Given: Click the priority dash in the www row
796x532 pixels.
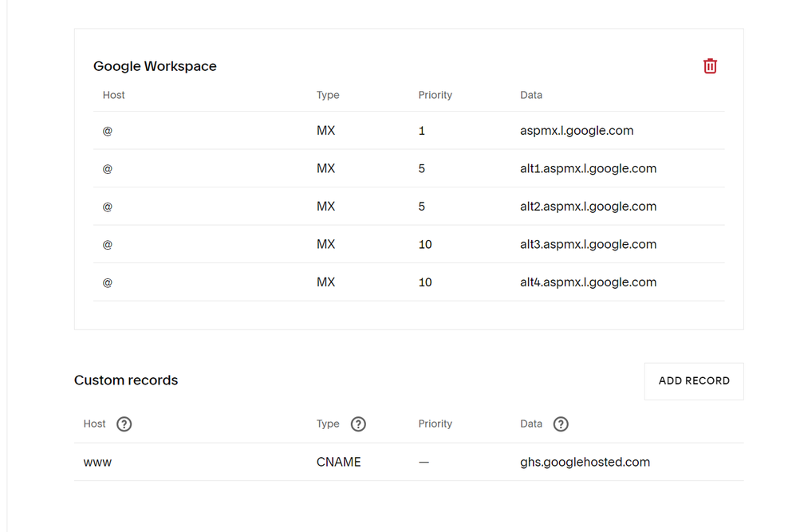Looking at the screenshot, I should click(424, 463).
